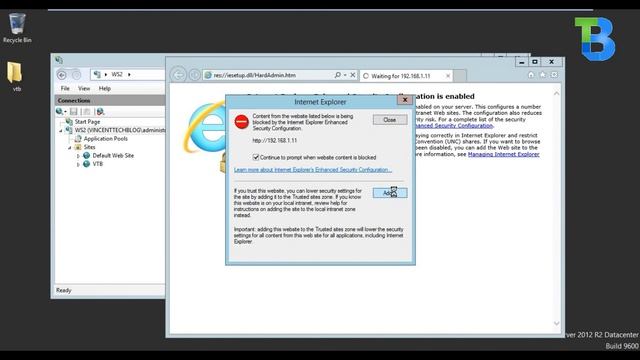640x360 pixels.
Task: Open the Recycle Bin desktop icon
Action: pos(17,27)
